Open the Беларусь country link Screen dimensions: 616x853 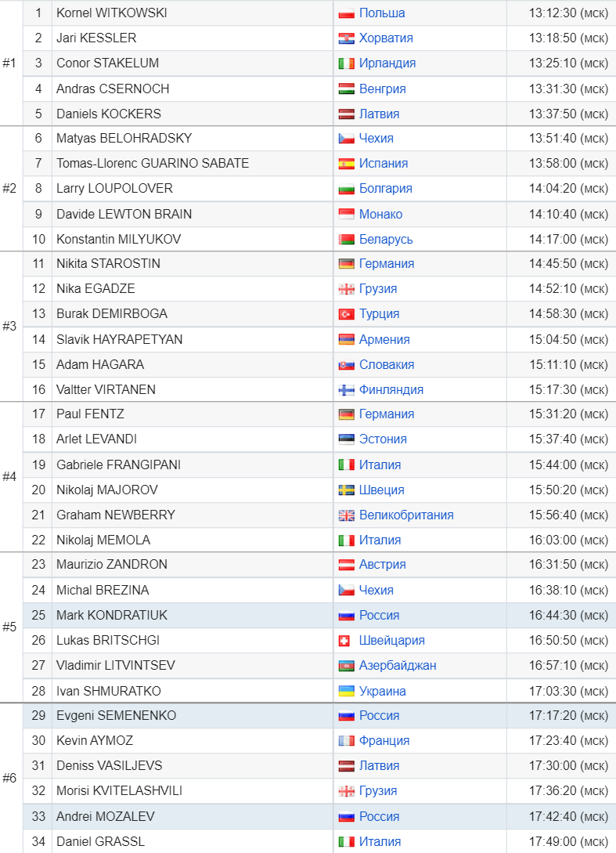tap(386, 240)
